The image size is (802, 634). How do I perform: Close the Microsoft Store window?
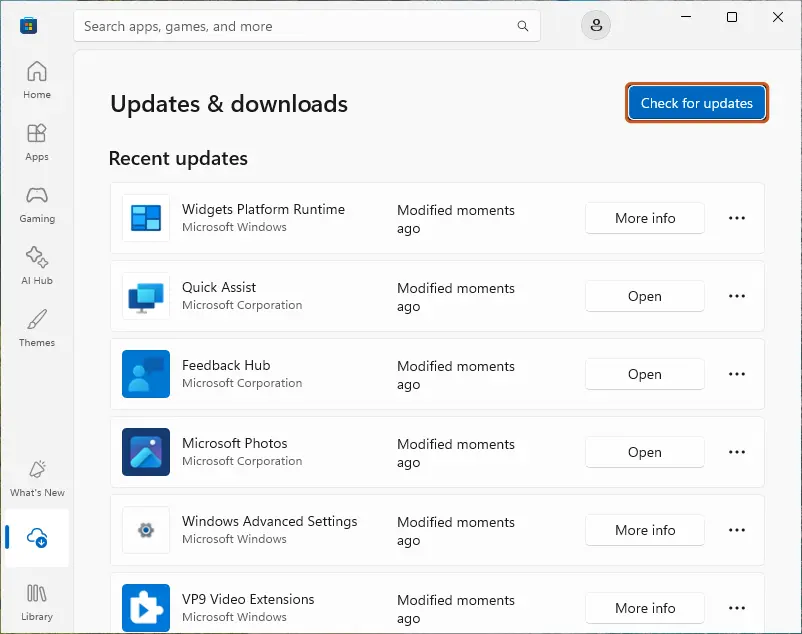click(x=777, y=17)
